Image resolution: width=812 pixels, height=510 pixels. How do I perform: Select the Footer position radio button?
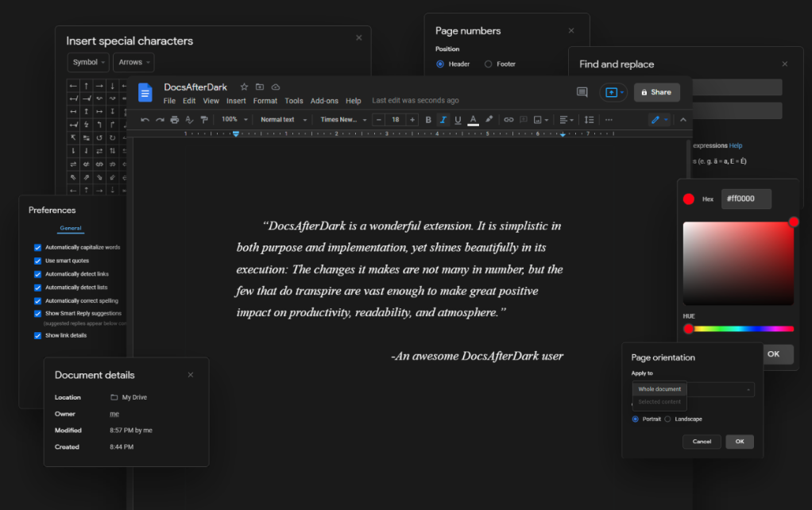488,64
